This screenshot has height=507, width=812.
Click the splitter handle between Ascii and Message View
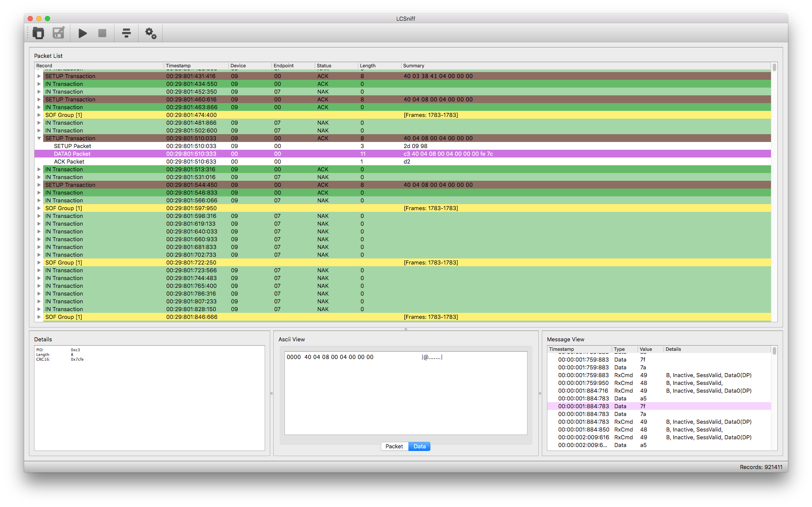[540, 394]
